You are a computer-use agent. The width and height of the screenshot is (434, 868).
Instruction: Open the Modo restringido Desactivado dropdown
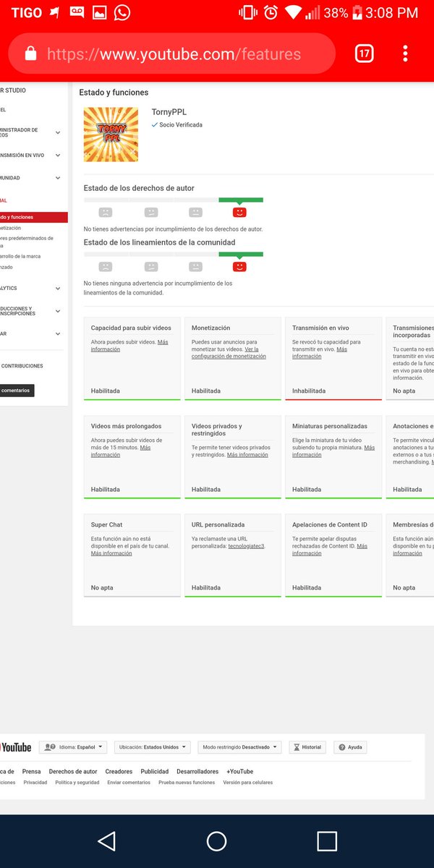[239, 747]
